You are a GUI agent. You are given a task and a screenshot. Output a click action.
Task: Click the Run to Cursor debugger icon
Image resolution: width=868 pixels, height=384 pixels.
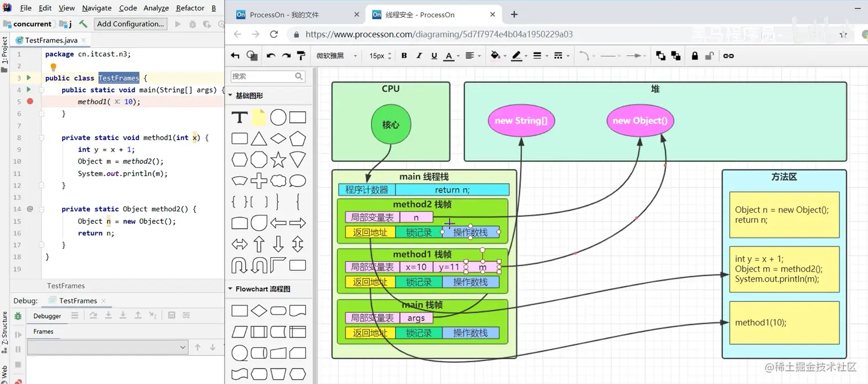[153, 315]
